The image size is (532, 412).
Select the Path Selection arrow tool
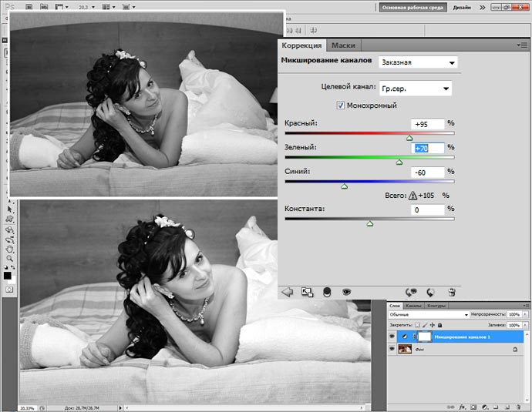coord(9,209)
